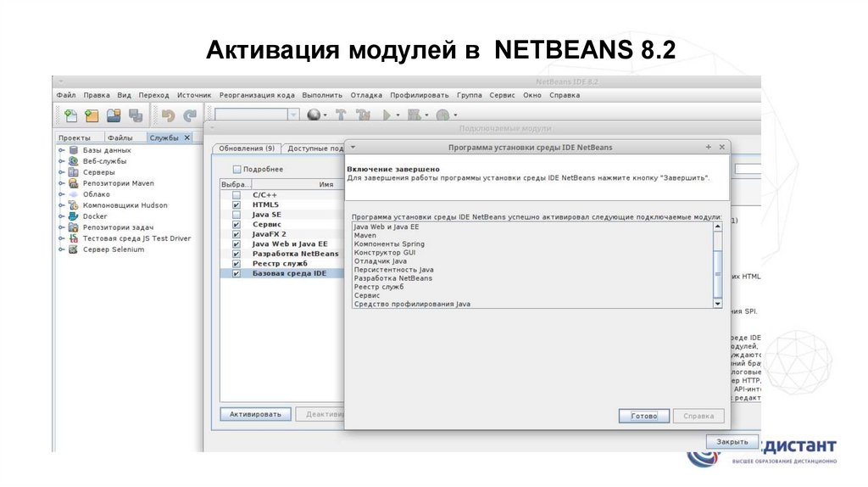Click the Undo toolbar icon

pyautogui.click(x=168, y=115)
